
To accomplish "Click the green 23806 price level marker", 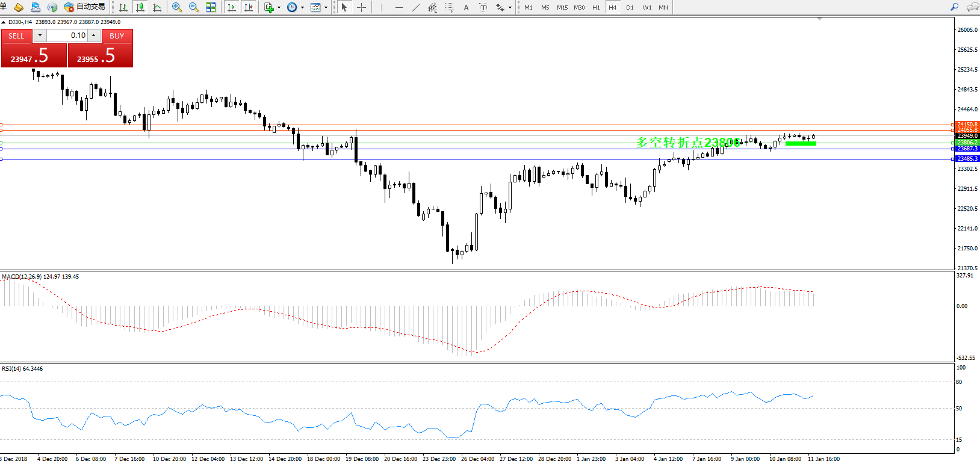I will (967, 142).
